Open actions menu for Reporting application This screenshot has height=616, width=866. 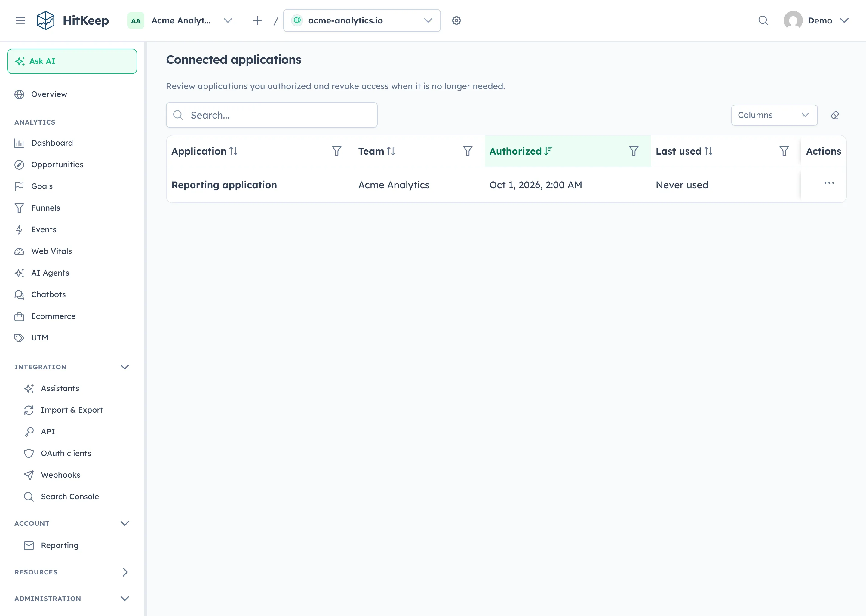[x=829, y=183]
